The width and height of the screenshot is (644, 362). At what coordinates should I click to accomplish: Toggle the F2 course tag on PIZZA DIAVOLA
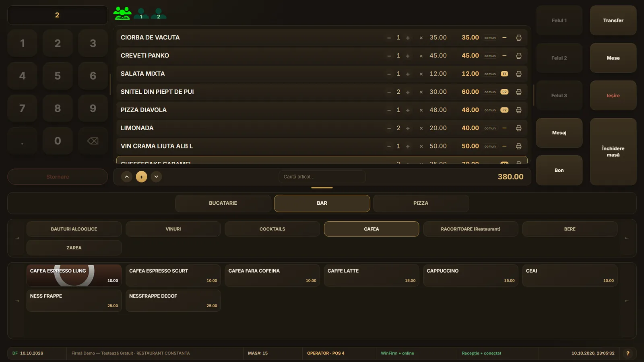pos(504,110)
